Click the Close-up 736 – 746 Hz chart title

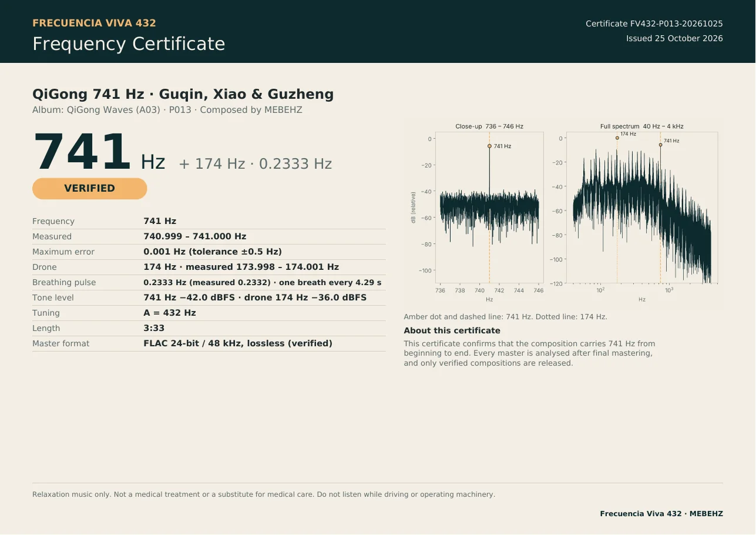[489, 126]
